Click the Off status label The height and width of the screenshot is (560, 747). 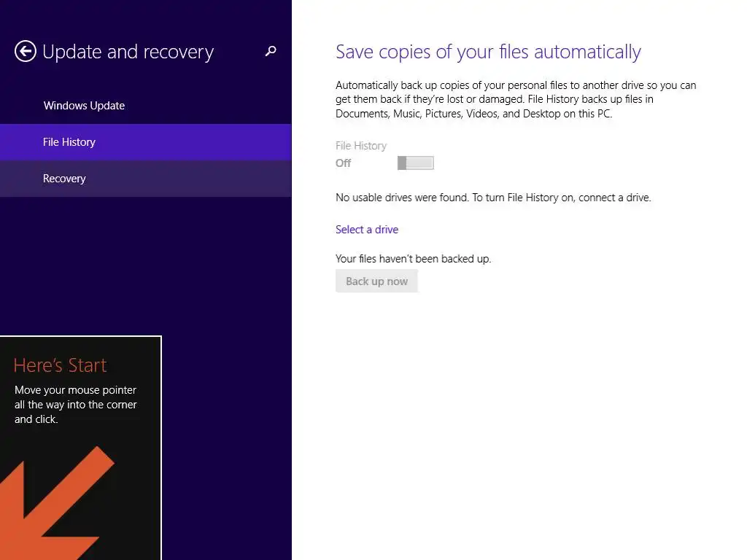[343, 163]
